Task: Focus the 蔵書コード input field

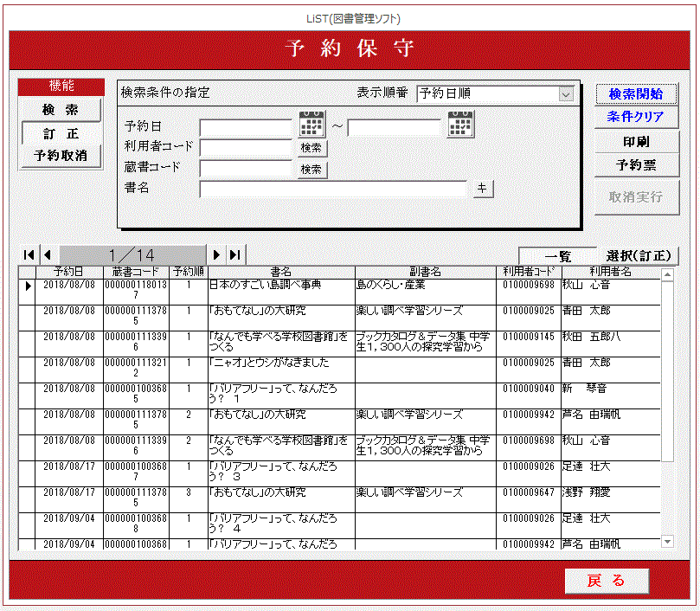Action: pos(246,170)
